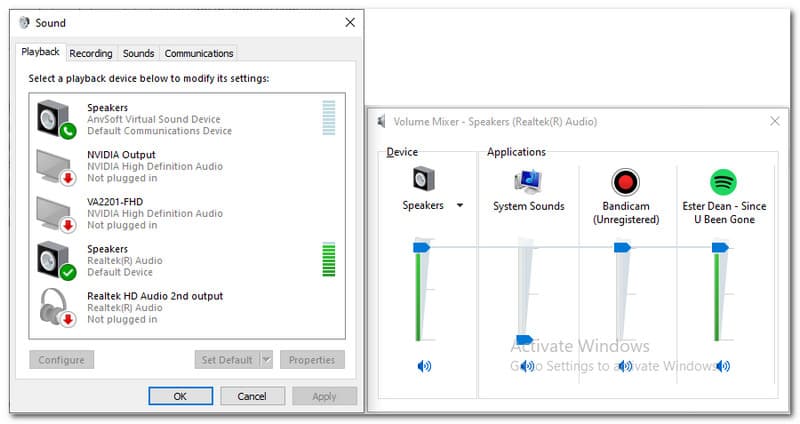
Task: Select the NVIDIA Output device icon
Action: [x=56, y=167]
